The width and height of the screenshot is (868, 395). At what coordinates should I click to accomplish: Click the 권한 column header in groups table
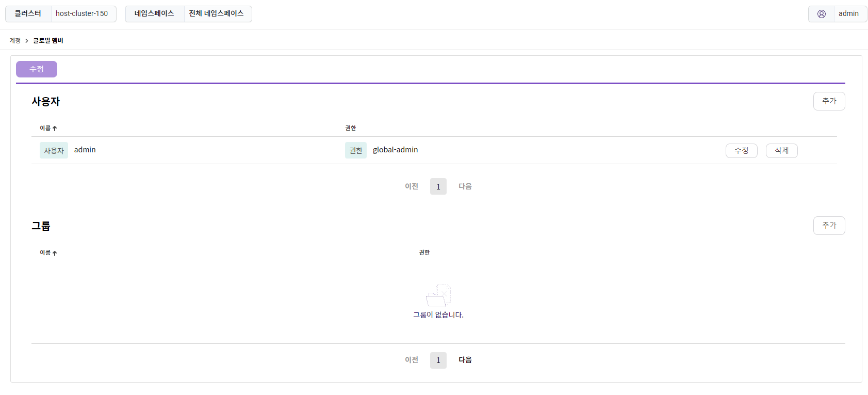[424, 252]
